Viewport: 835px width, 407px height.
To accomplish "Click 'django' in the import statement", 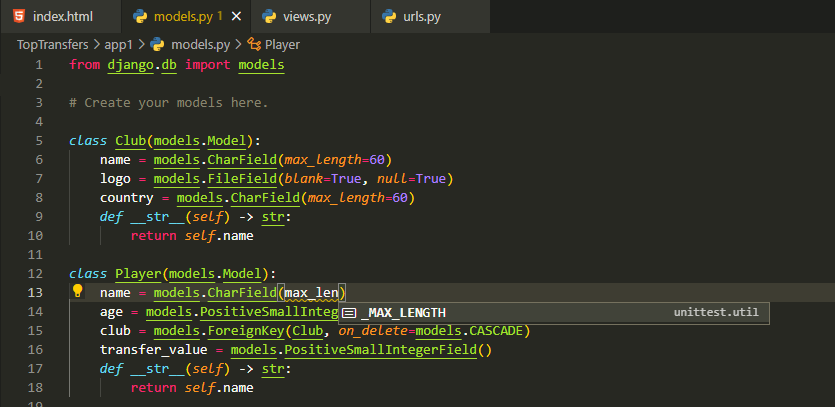I will (130, 65).
